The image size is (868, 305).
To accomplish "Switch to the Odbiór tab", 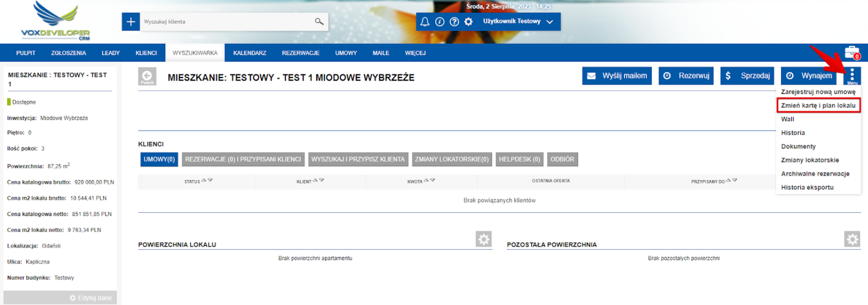I will click(x=562, y=159).
